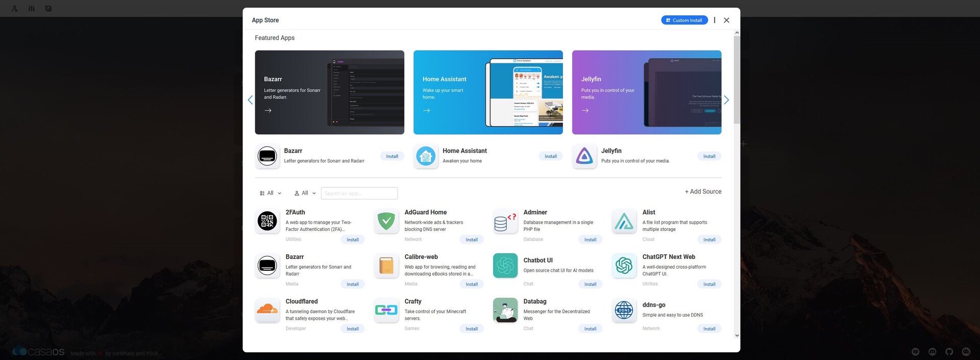
Task: Open the Adminer database icon
Action: 505,221
